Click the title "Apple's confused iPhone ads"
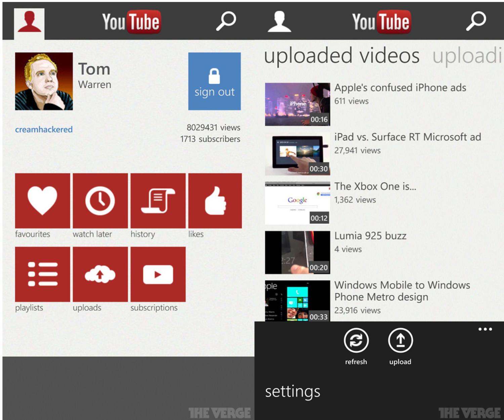The image size is (504, 420). (400, 88)
